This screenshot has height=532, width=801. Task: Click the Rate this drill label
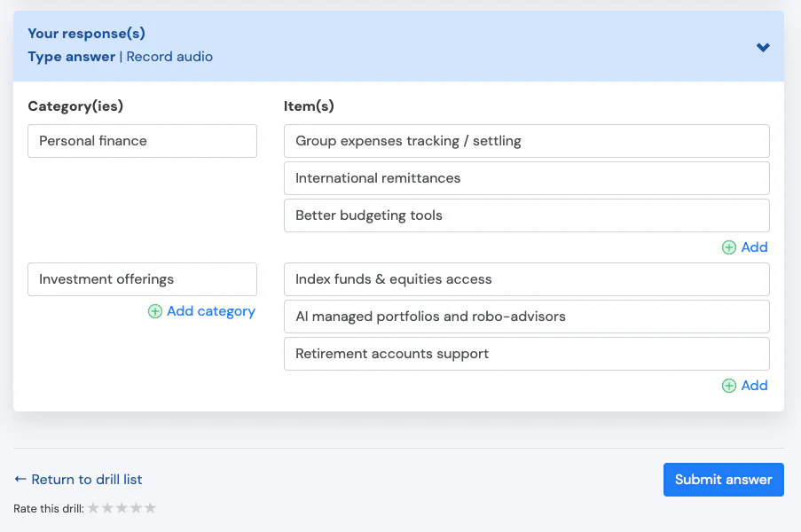point(49,509)
